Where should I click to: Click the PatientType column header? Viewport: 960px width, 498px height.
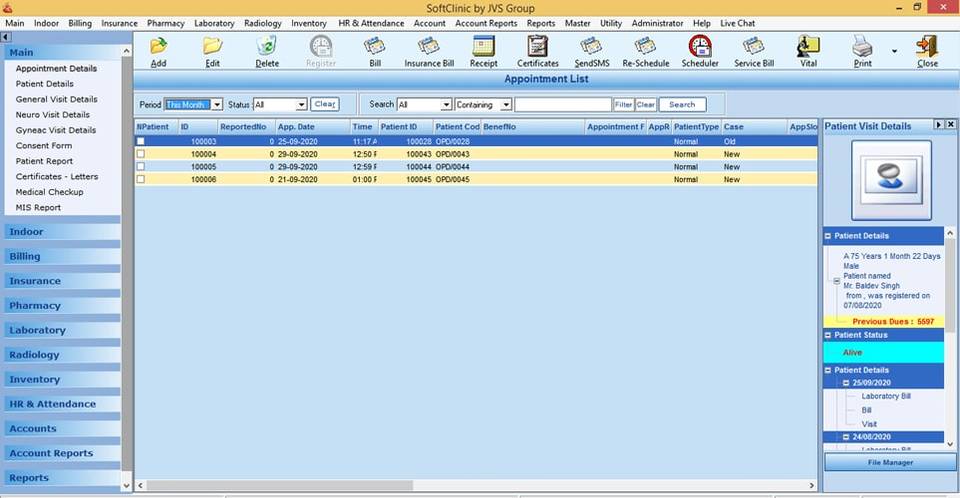(696, 127)
